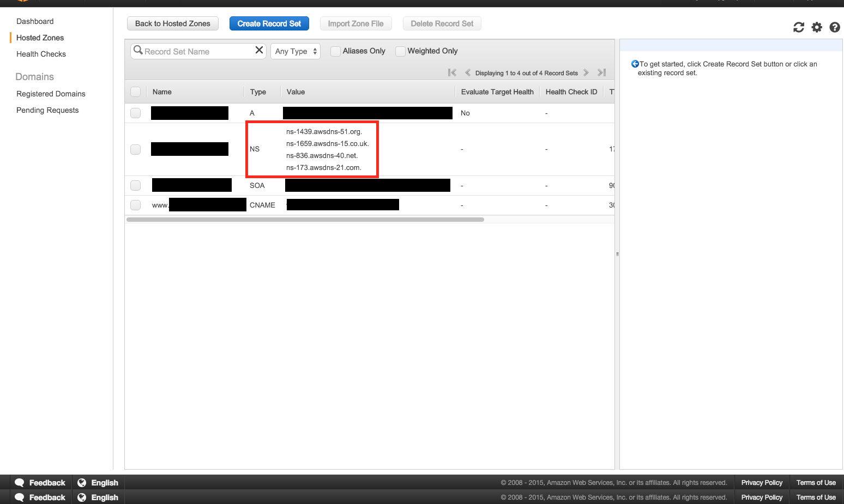Open the settings gear icon
844x504 pixels.
(x=817, y=27)
